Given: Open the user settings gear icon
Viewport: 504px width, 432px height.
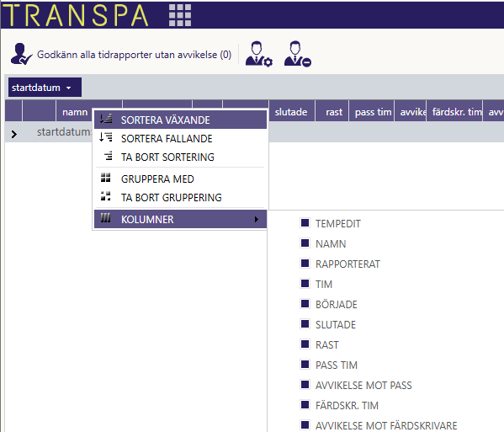Looking at the screenshot, I should (x=259, y=54).
